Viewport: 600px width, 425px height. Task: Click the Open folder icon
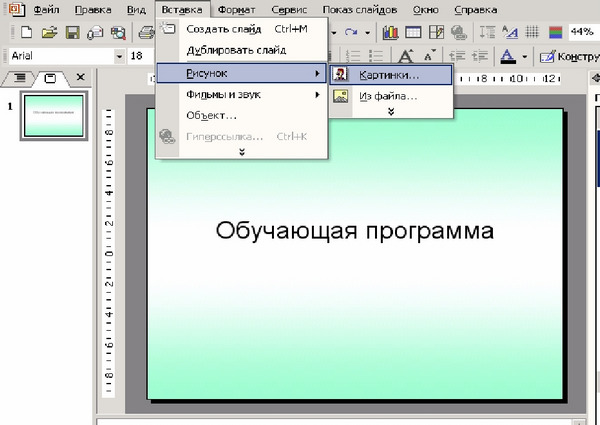point(50,33)
